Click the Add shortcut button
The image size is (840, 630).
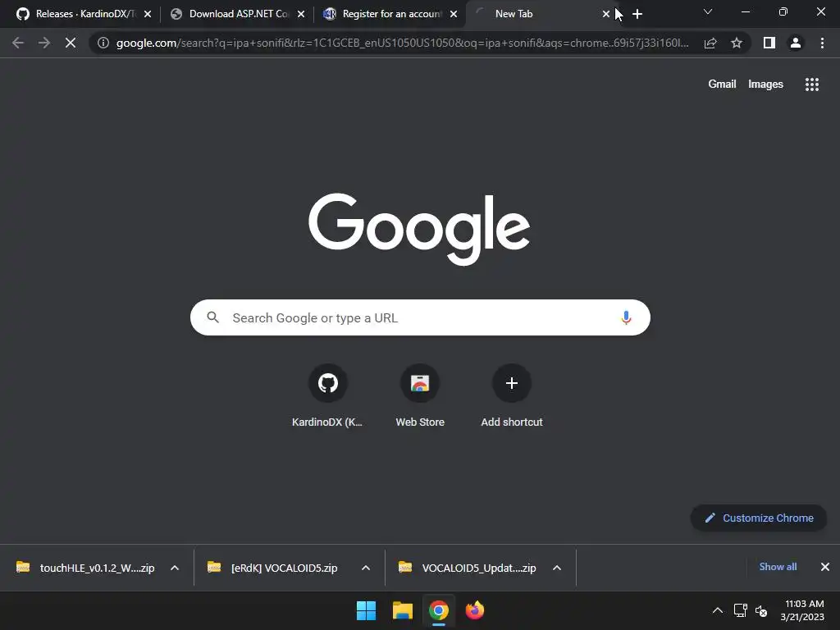(x=512, y=396)
